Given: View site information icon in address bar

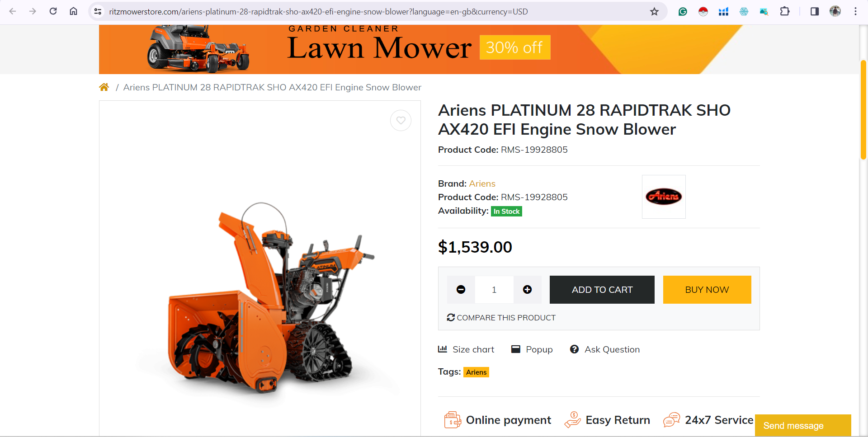Looking at the screenshot, I should coord(98,11).
